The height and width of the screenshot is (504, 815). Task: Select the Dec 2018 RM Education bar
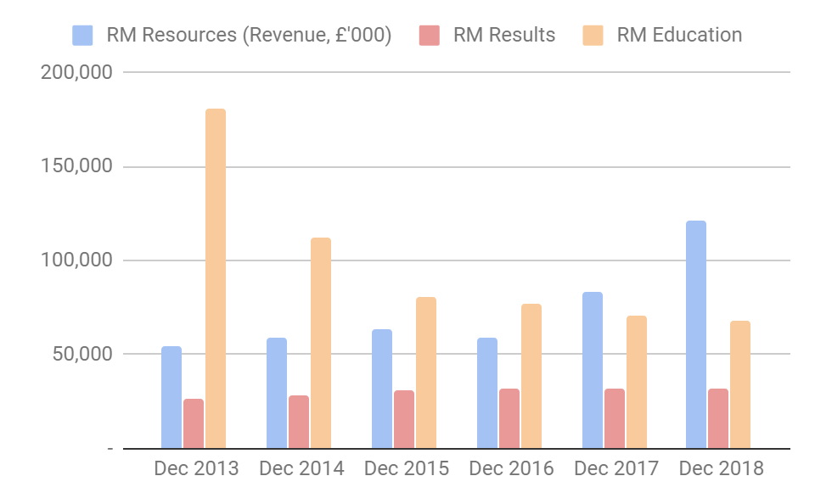(740, 384)
